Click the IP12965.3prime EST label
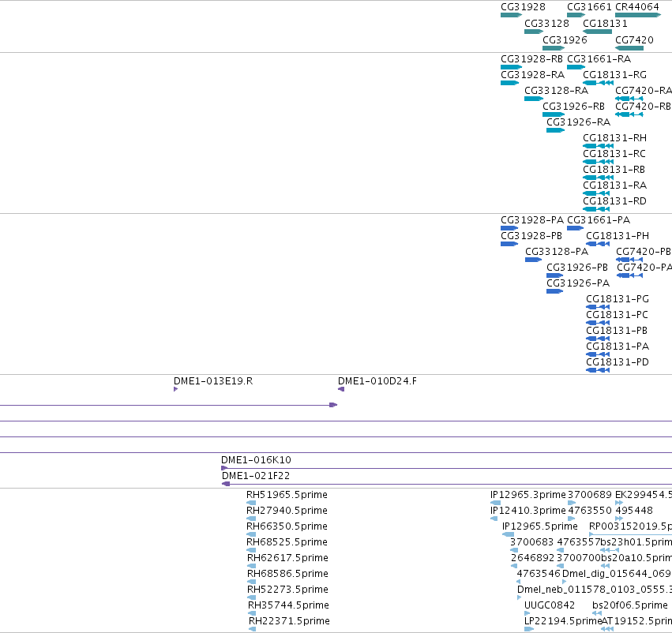 coord(528,495)
